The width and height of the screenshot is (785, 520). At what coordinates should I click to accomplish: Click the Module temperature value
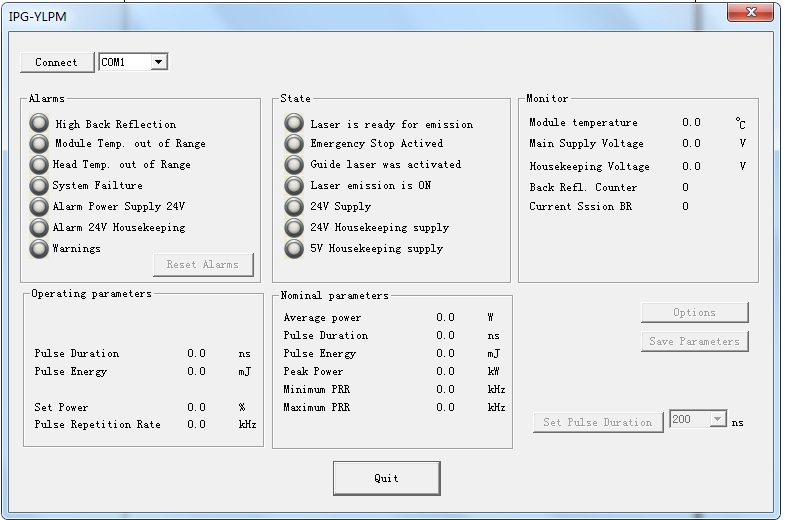pyautogui.click(x=691, y=123)
